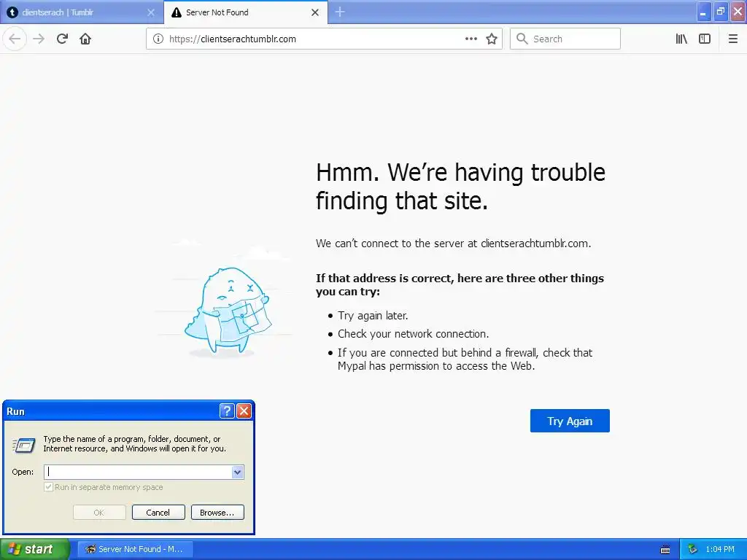Go back using the browser back arrow

[x=15, y=39]
